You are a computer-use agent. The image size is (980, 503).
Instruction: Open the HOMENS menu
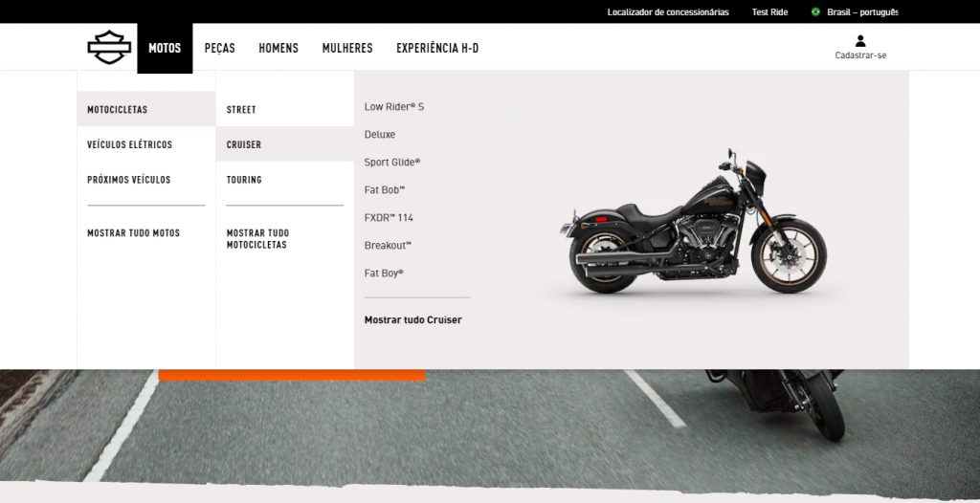278,48
